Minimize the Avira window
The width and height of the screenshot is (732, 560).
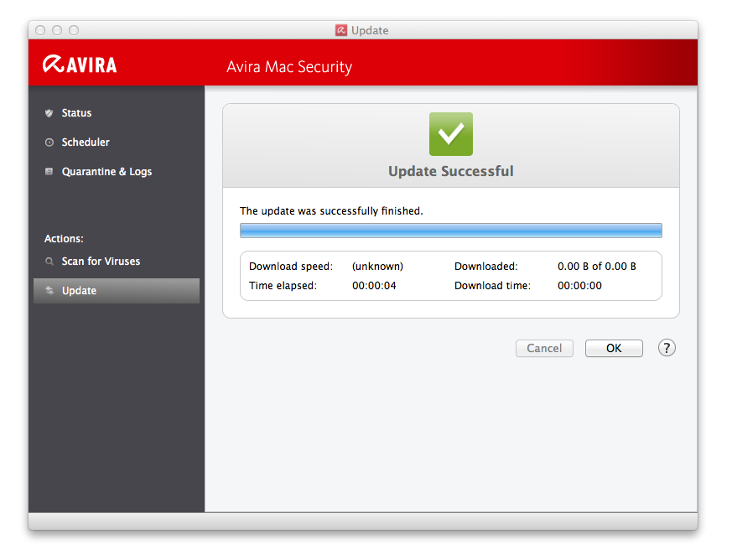(57, 30)
